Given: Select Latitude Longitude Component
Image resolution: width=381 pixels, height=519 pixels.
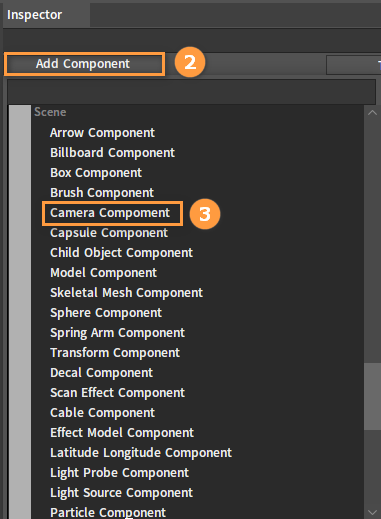Looking at the screenshot, I should click(141, 453).
